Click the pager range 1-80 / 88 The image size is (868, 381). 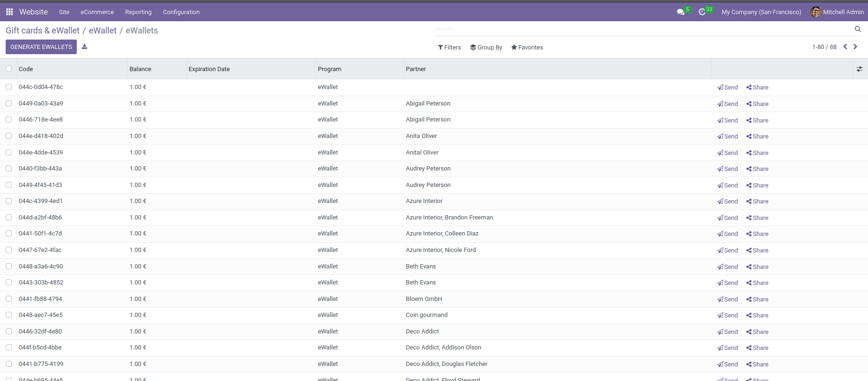[824, 47]
